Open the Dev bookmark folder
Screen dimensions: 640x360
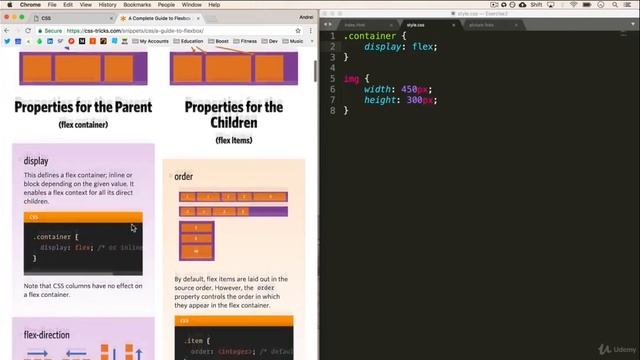click(x=269, y=41)
